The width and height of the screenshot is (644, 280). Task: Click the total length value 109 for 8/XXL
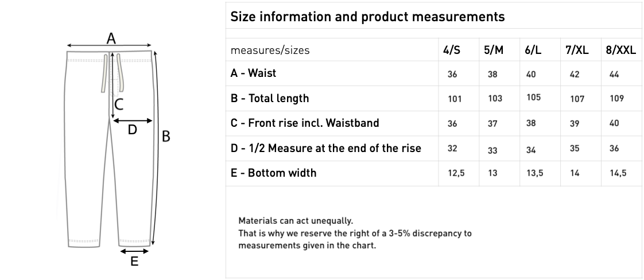pos(617,98)
